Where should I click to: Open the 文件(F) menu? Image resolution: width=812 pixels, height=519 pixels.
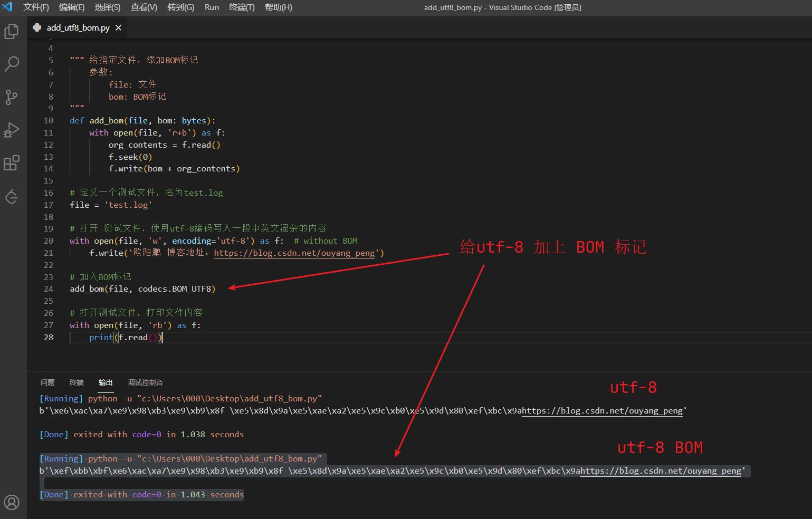36,7
